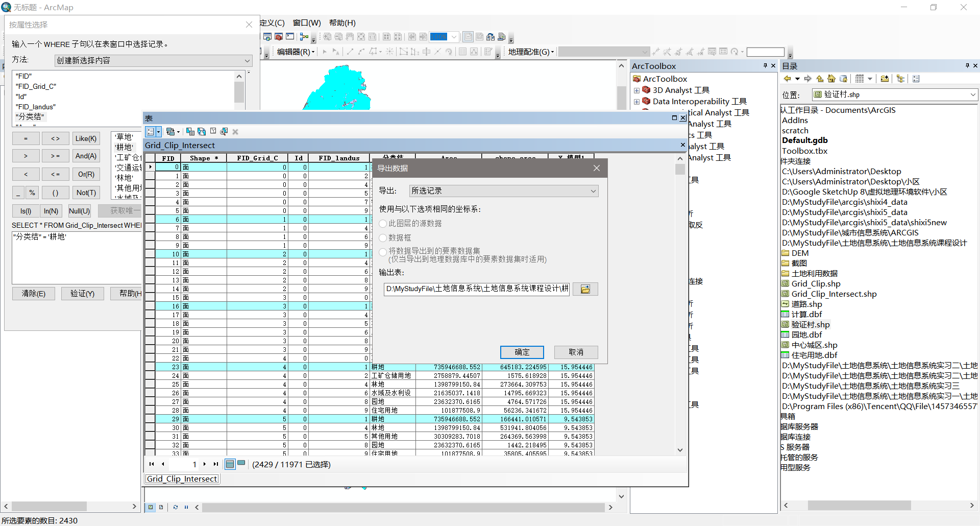This screenshot has width=980, height=526.
Task: Click the Clear Selection icon in table
Action: tap(213, 131)
